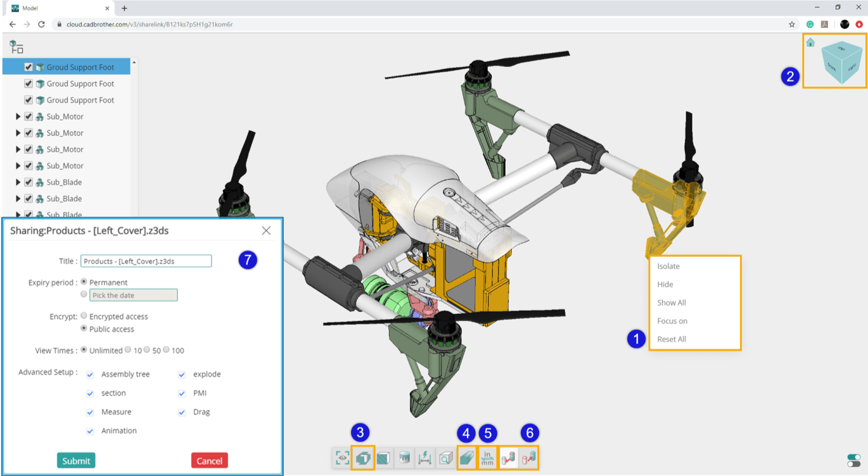
Task: Choose Isolate from the context menu
Action: tap(667, 266)
